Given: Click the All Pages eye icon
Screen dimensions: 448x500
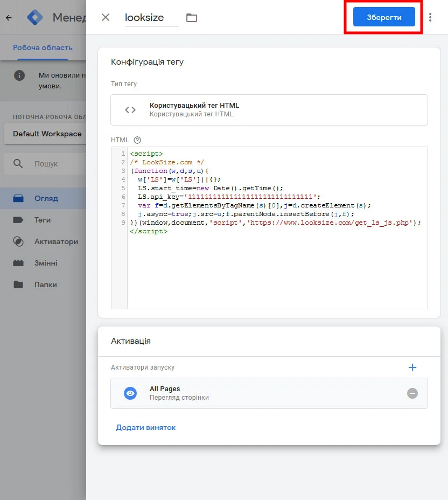Looking at the screenshot, I should 130,393.
